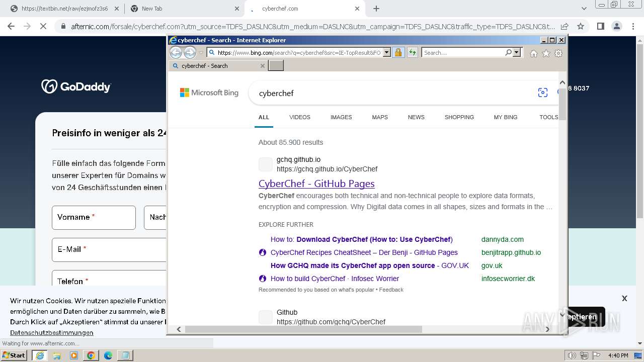The height and width of the screenshot is (362, 644).
Task: Click IE vertical scrollbar up arrow
Action: click(562, 83)
